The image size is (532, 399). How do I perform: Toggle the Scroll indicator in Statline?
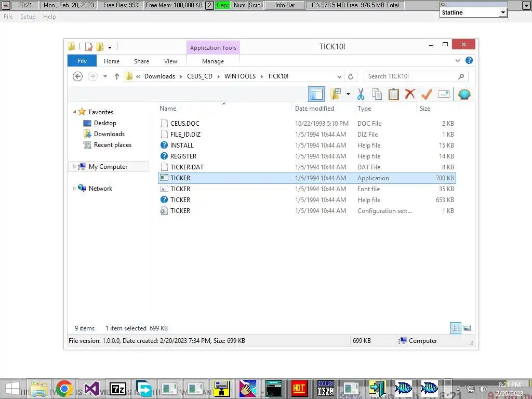click(x=256, y=5)
